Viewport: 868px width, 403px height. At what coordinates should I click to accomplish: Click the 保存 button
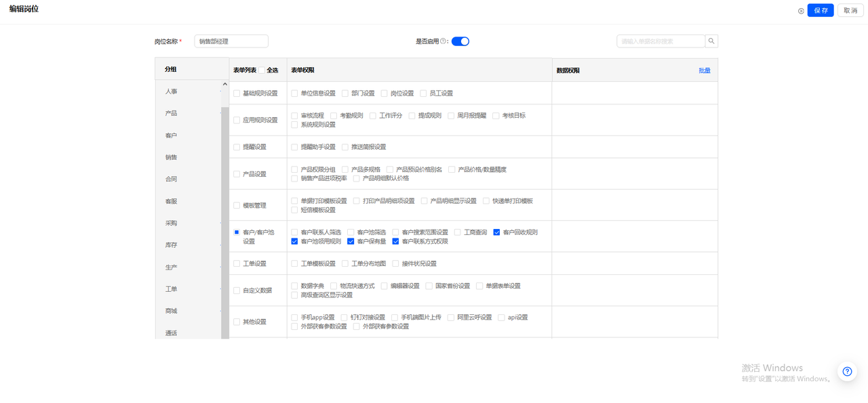tap(821, 11)
